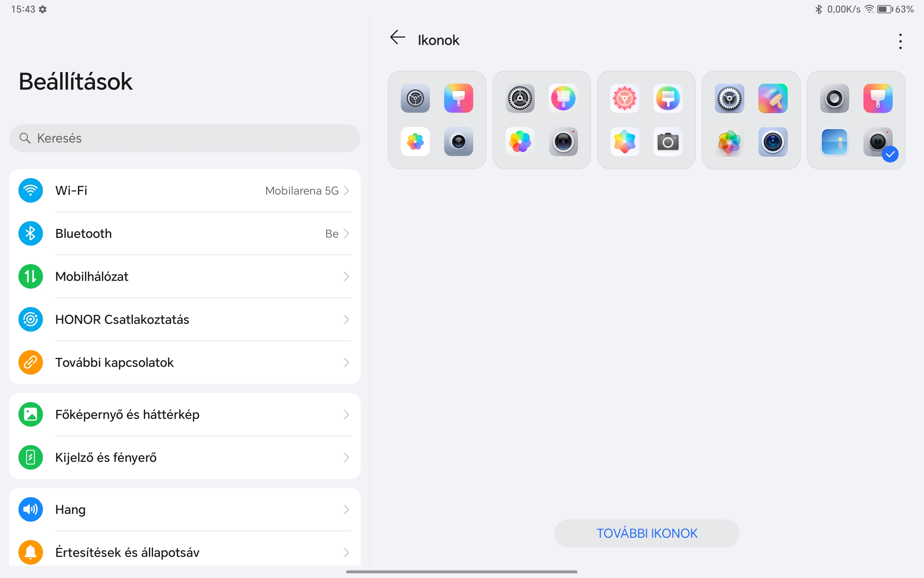Screen dimensions: 924x578
Task: Select the Hang menu entry label
Action: click(x=70, y=509)
